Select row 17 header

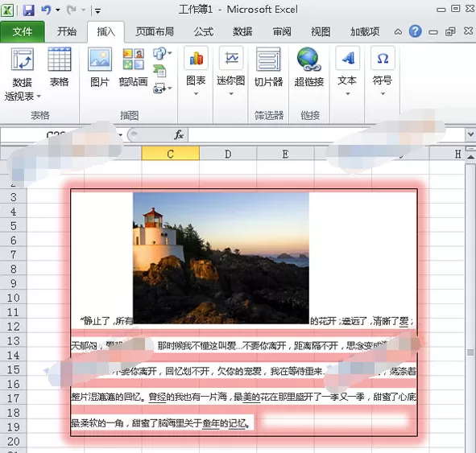pyautogui.click(x=14, y=398)
